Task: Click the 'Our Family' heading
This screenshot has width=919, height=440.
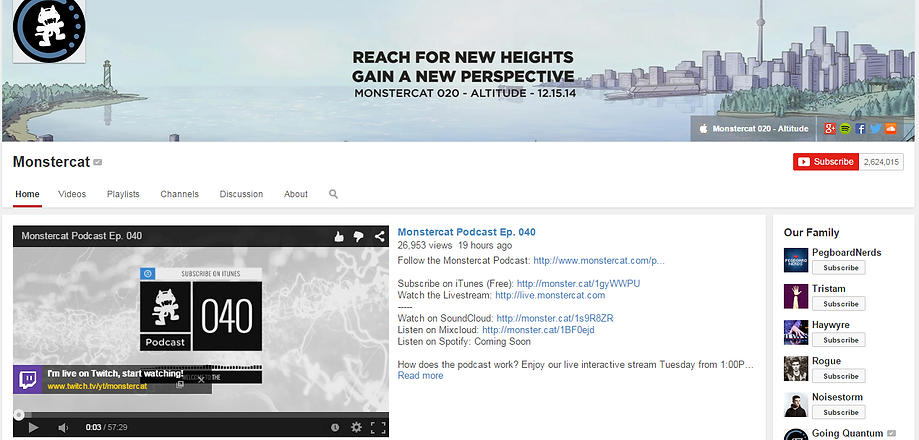Action: [x=812, y=233]
